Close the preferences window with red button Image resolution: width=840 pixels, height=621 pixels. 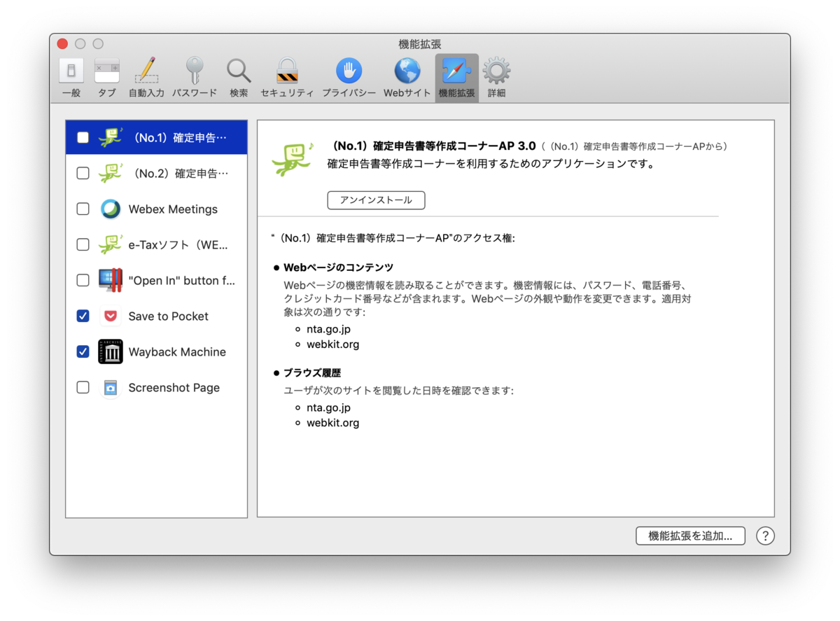62,43
